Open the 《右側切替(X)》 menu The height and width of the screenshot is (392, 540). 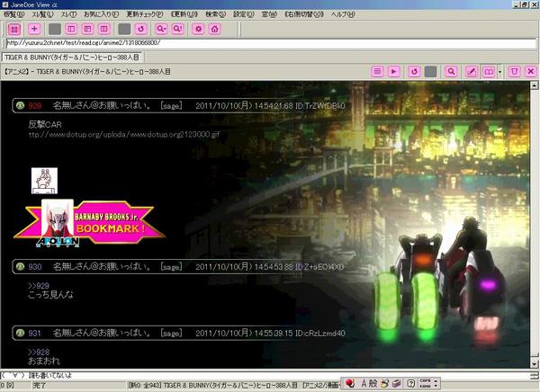click(304, 14)
